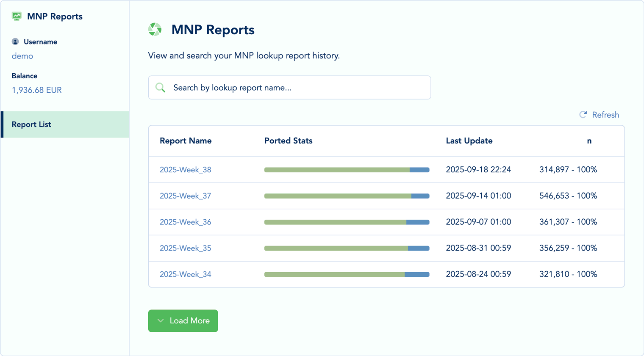Viewport: 644px width, 356px height.
Task: Click the ported stats bar for 2025-Week_34
Action: click(x=347, y=274)
